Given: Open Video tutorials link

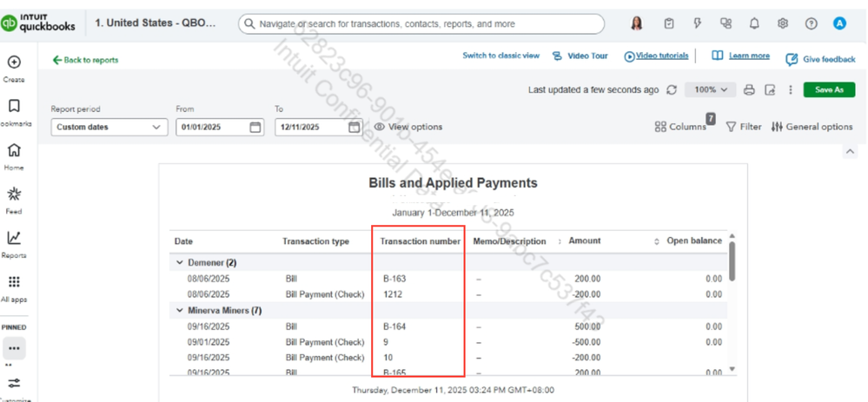Looking at the screenshot, I should pyautogui.click(x=657, y=56).
